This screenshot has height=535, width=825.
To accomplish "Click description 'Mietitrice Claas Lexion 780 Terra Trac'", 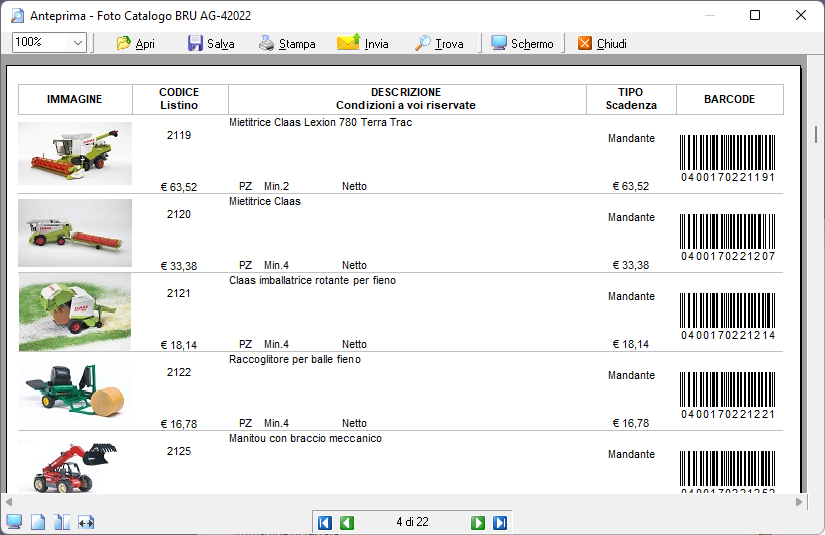I will pos(320,122).
